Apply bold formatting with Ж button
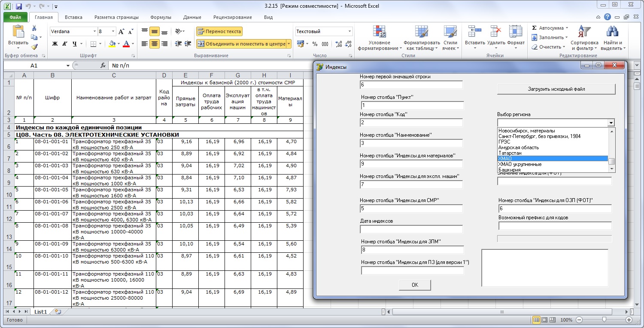Viewport: 644px width, 328px height. point(55,44)
